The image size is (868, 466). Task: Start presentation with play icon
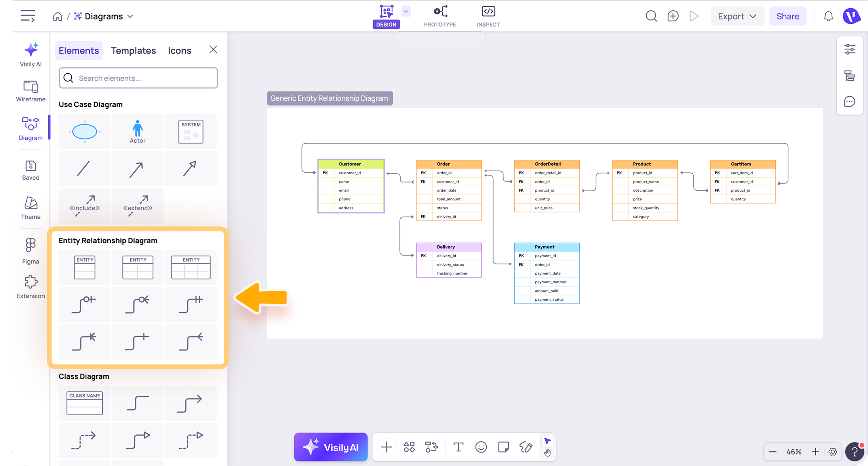coord(694,16)
